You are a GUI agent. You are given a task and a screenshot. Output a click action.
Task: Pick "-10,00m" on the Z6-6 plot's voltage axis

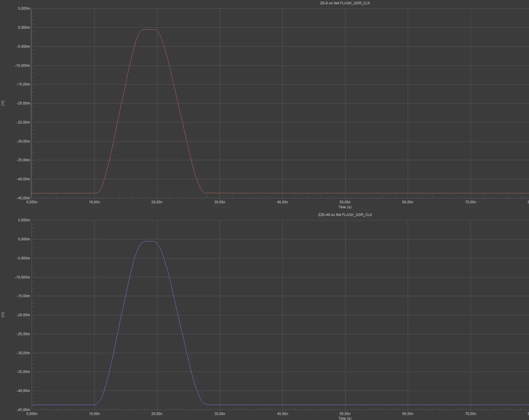pyautogui.click(x=22, y=65)
